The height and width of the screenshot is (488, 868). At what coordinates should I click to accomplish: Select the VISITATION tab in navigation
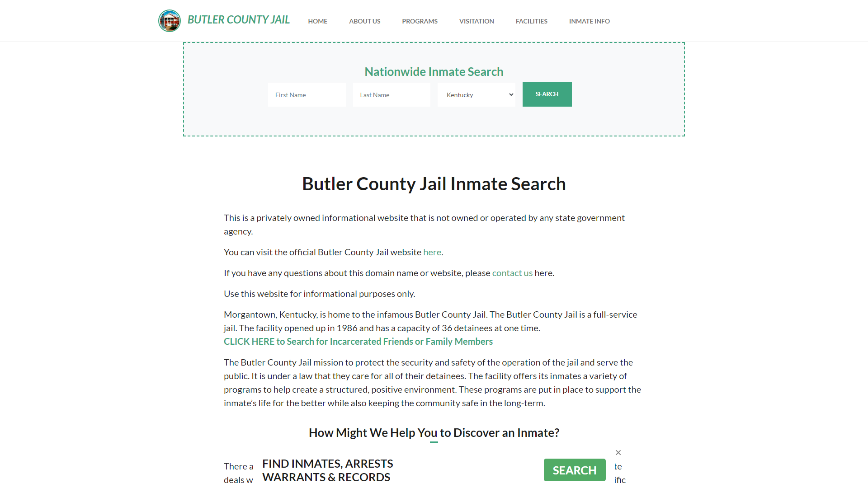476,21
